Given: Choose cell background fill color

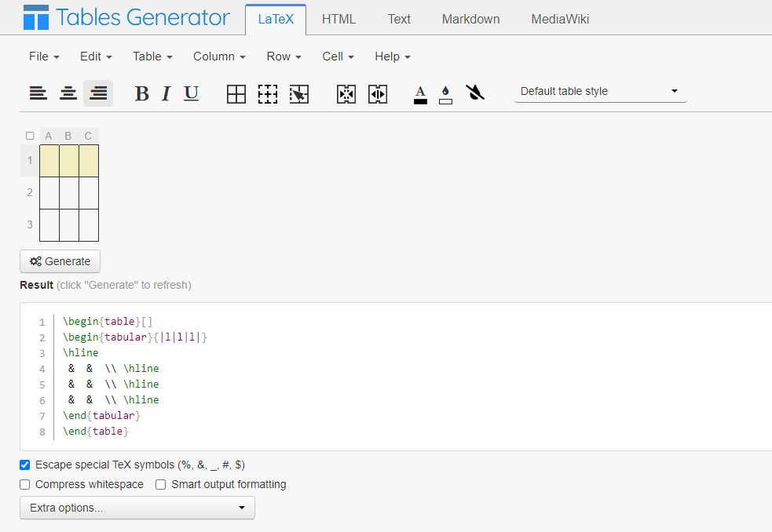Looking at the screenshot, I should [x=445, y=94].
